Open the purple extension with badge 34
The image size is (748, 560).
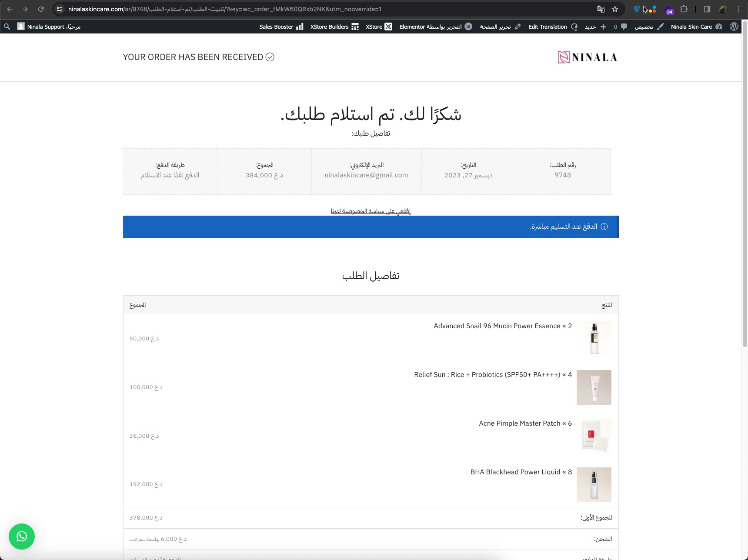click(669, 10)
